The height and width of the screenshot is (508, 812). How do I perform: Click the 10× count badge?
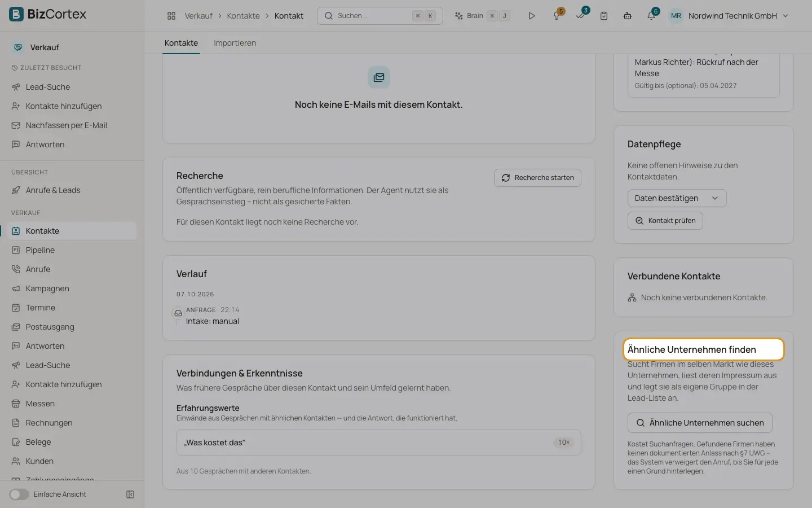pos(563,443)
